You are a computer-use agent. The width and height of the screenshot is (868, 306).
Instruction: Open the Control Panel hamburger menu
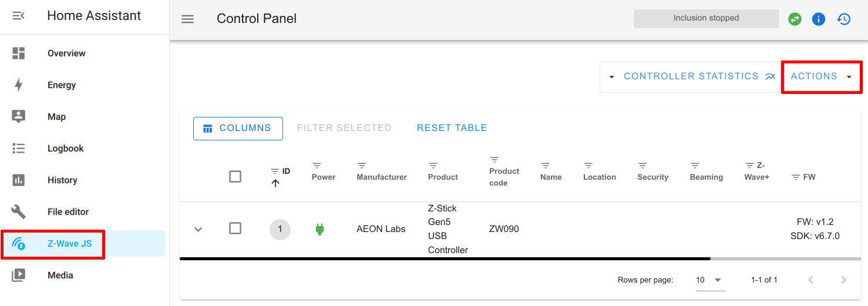click(x=187, y=19)
